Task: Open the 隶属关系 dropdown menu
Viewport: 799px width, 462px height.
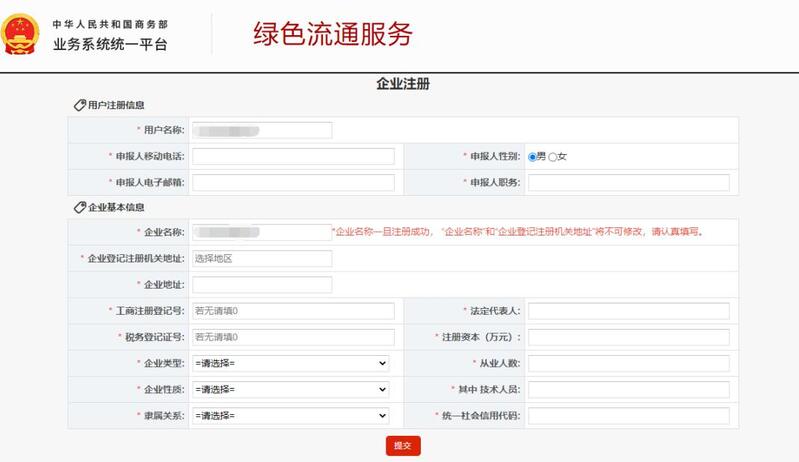Action: [290, 415]
